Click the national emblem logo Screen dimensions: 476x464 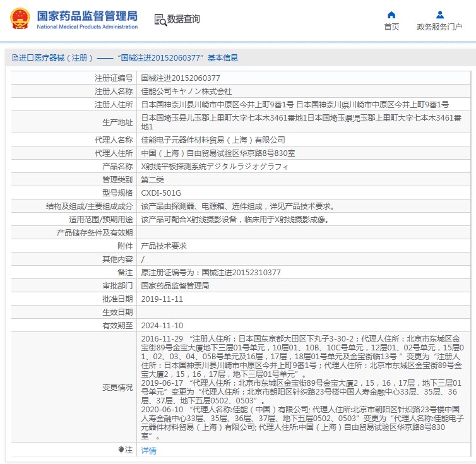coord(20,18)
